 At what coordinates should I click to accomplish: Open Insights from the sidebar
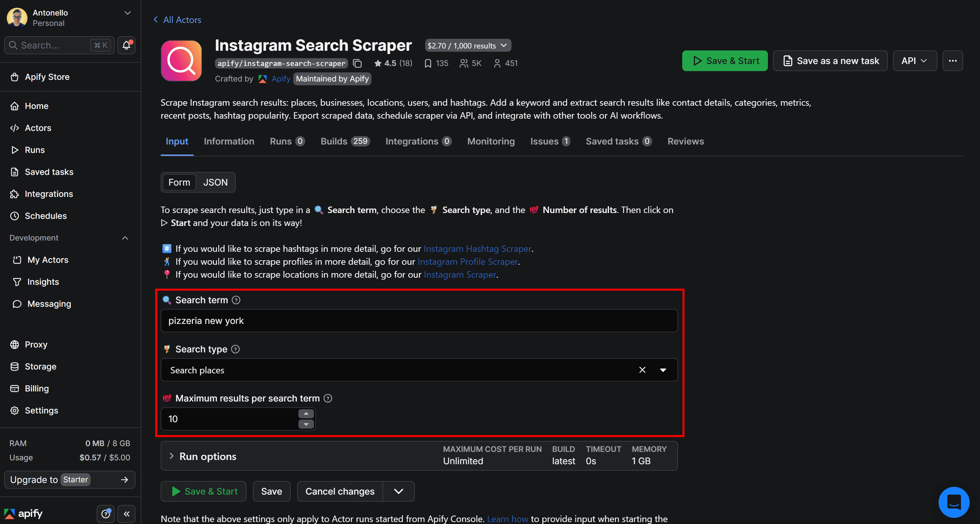click(x=43, y=281)
